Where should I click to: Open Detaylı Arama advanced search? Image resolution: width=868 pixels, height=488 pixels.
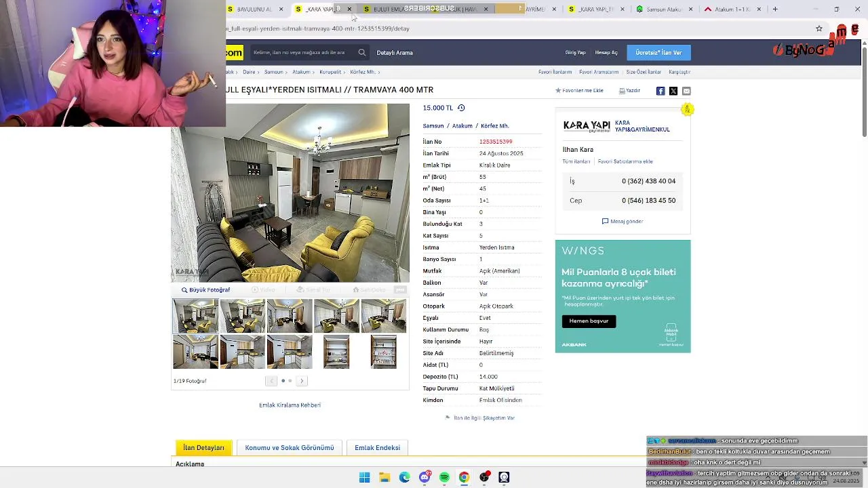click(x=395, y=52)
